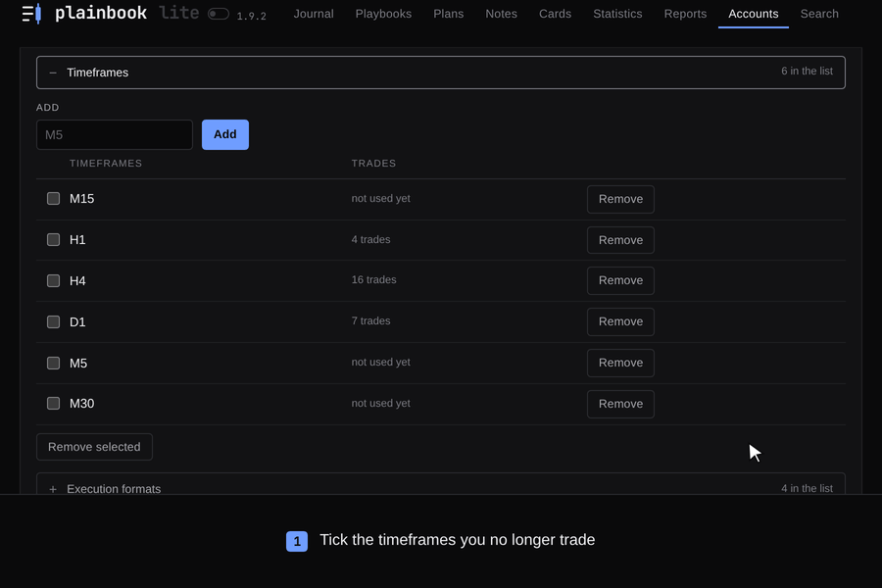Tick the M15 timeframe checkbox

coord(54,199)
